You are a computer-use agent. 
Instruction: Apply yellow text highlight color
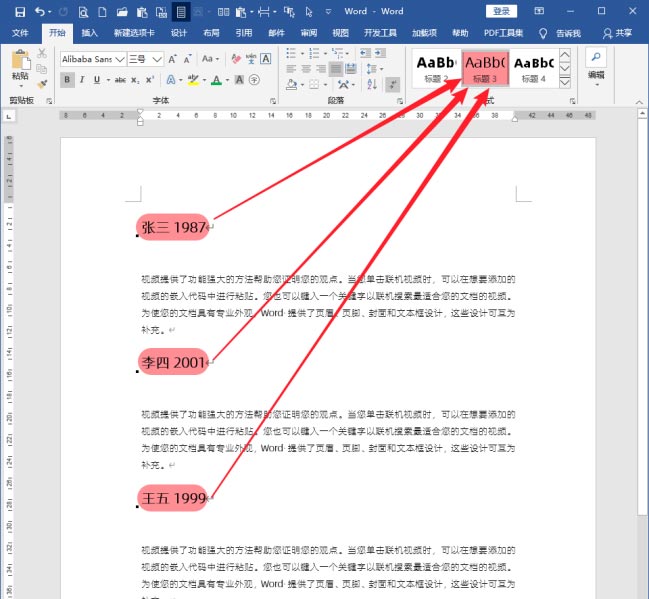tap(193, 80)
